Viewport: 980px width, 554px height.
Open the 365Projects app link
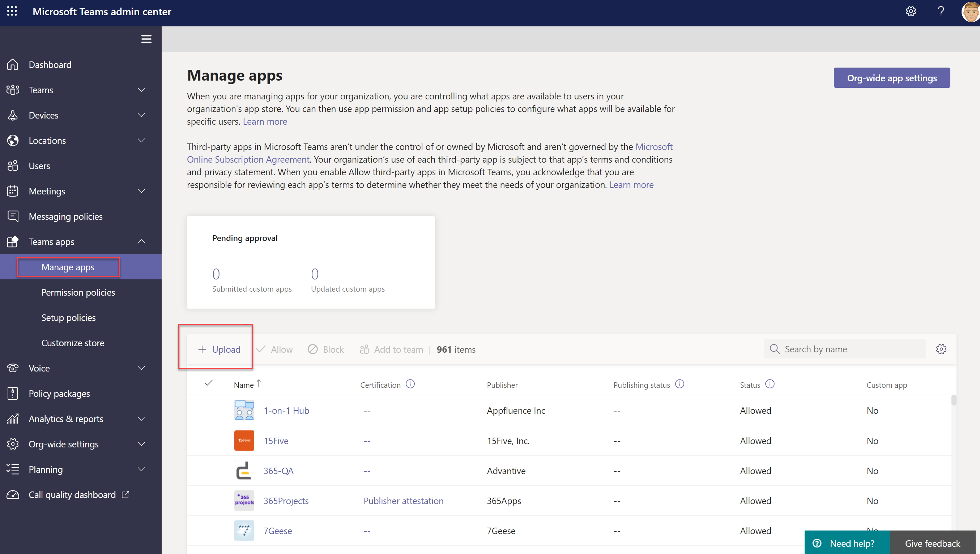coord(286,501)
